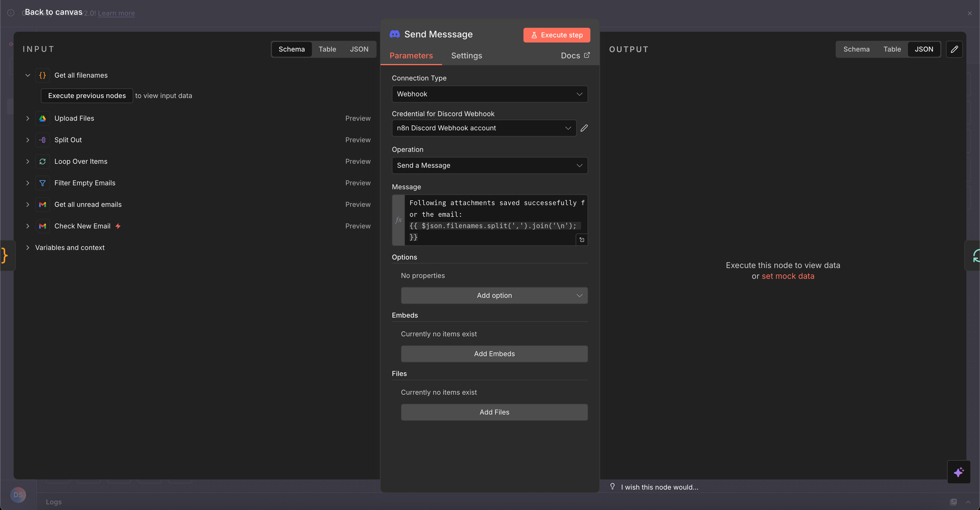This screenshot has height=510, width=980.
Task: Select JSON view in the Input panel
Action: click(x=359, y=49)
